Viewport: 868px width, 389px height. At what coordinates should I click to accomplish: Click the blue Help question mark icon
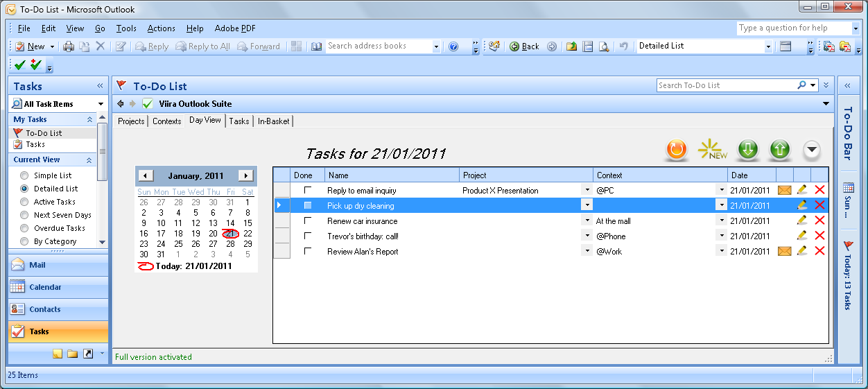tap(453, 46)
